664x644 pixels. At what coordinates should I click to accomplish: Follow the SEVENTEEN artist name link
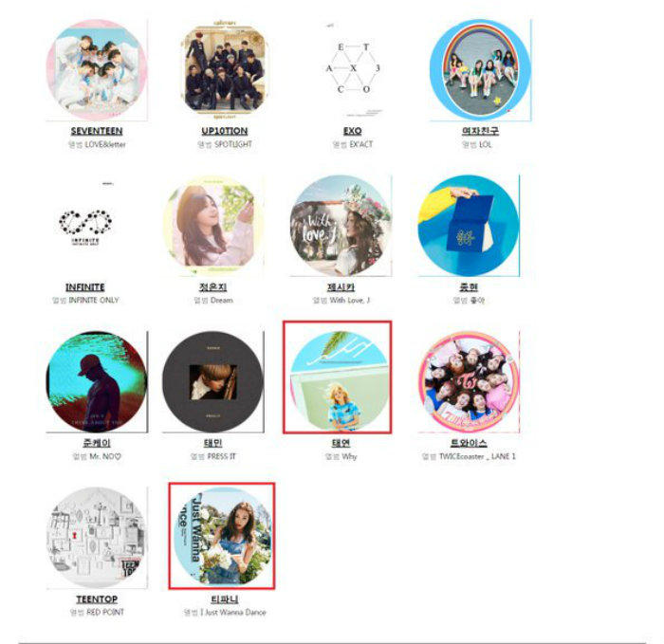tap(97, 131)
